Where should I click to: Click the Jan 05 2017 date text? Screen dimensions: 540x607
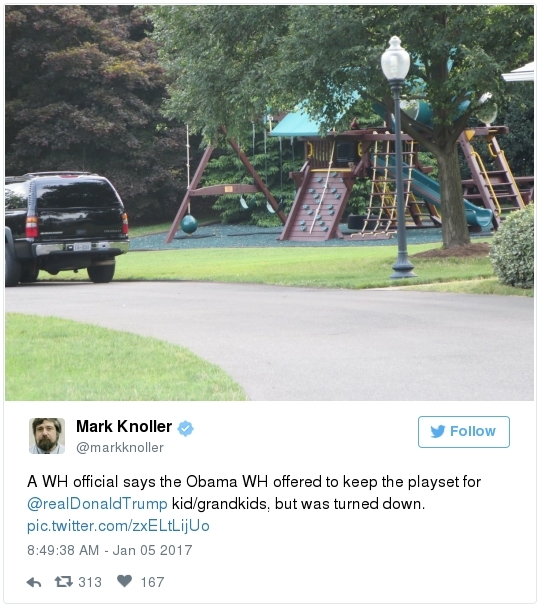(153, 550)
